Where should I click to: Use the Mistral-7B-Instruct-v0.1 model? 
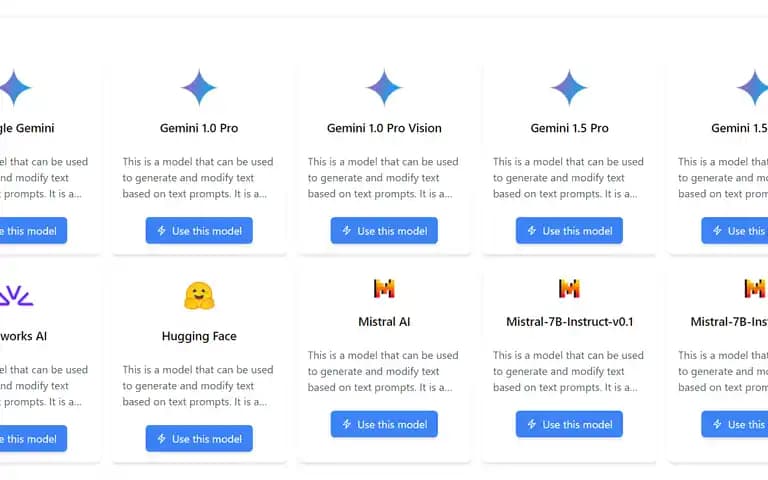(x=569, y=424)
